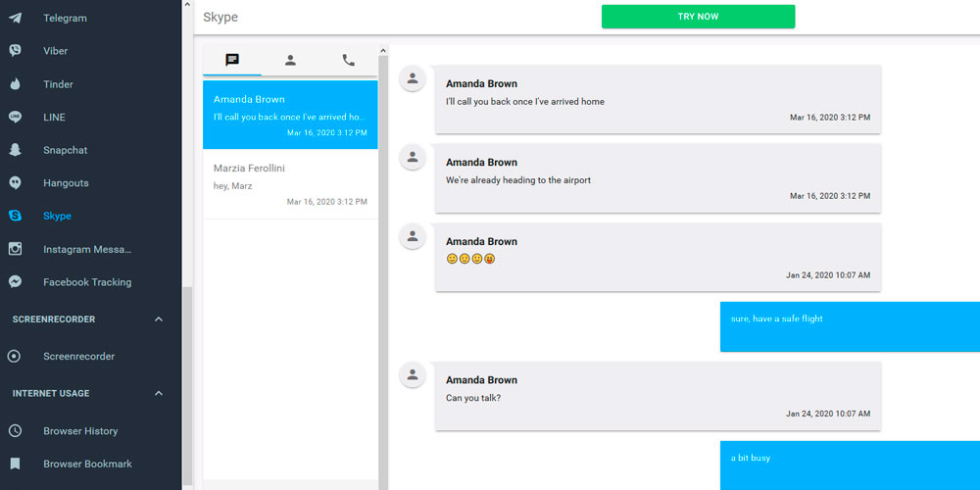This screenshot has height=490, width=980.
Task: Click the Hangouts icon in sidebar
Action: tap(15, 183)
